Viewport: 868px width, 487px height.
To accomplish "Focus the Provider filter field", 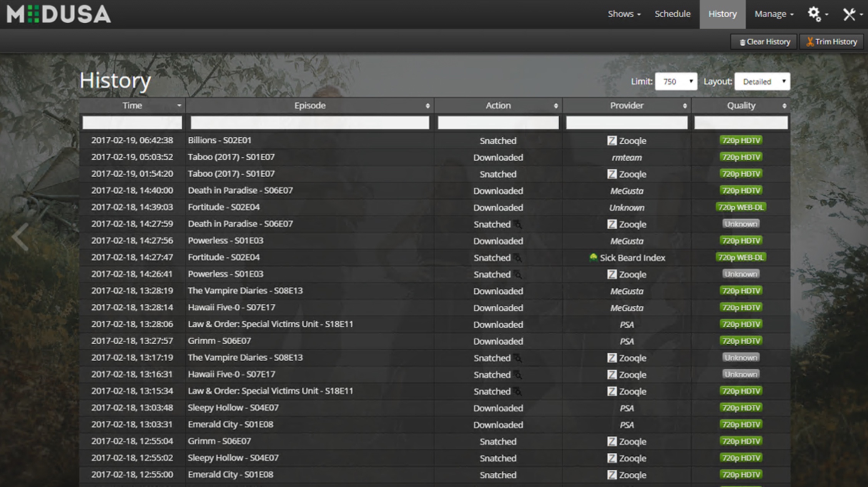I will [627, 123].
